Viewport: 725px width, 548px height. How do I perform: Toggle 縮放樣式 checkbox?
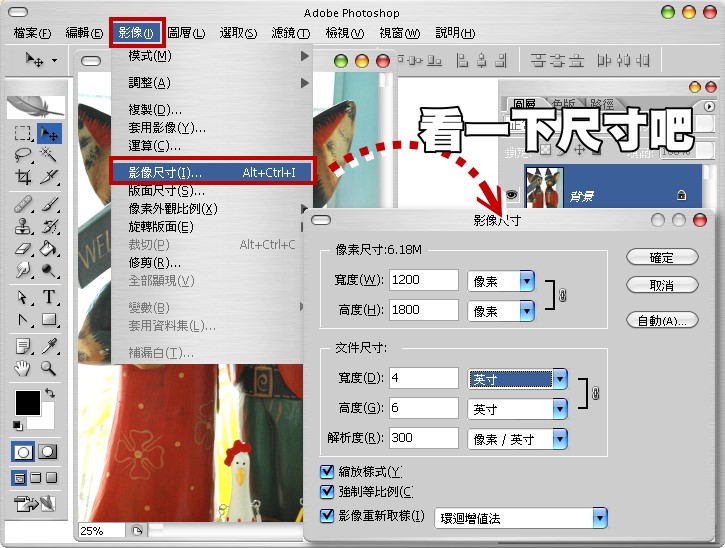click(x=327, y=471)
